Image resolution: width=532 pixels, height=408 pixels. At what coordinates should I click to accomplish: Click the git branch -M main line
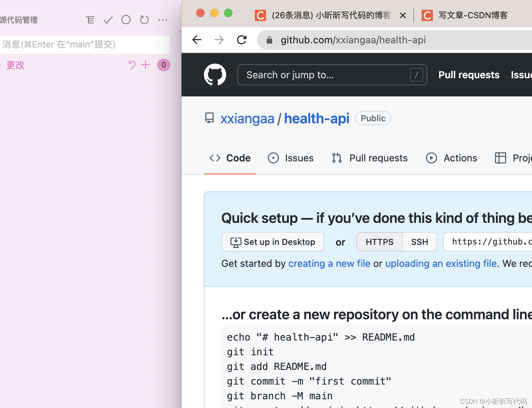click(280, 396)
